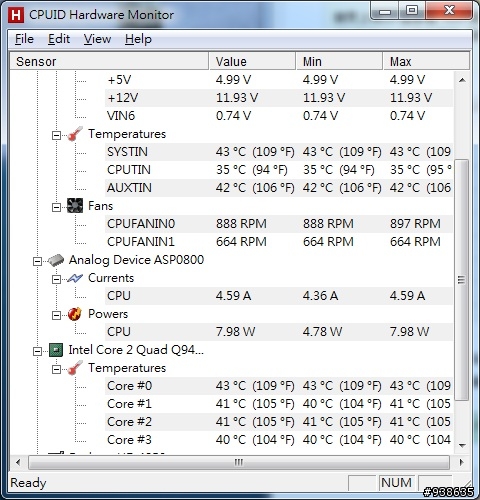Click the Powers flame icon

pyautogui.click(x=75, y=314)
